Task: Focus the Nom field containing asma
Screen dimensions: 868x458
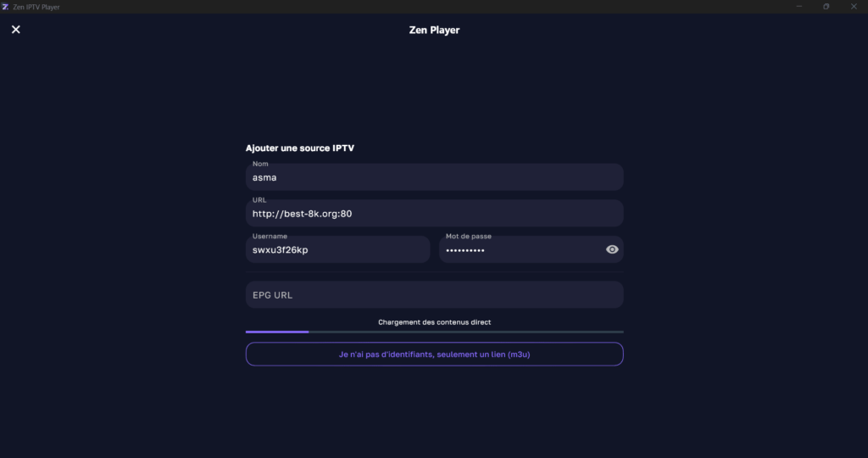Action: coord(434,178)
